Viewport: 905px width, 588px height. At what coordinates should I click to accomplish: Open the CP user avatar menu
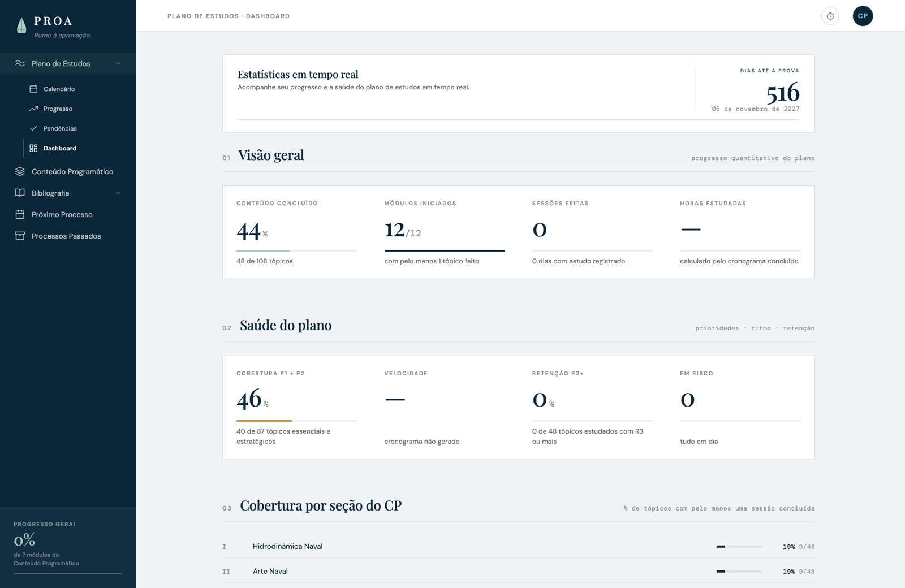(863, 16)
